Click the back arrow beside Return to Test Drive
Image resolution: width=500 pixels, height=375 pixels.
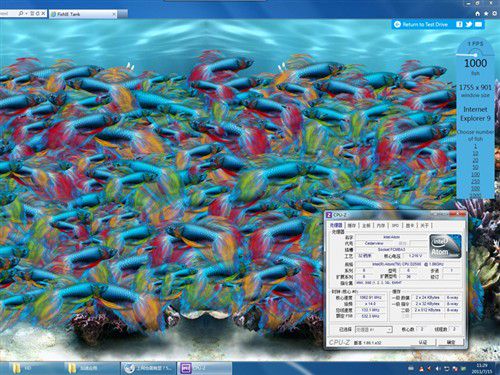pos(397,24)
